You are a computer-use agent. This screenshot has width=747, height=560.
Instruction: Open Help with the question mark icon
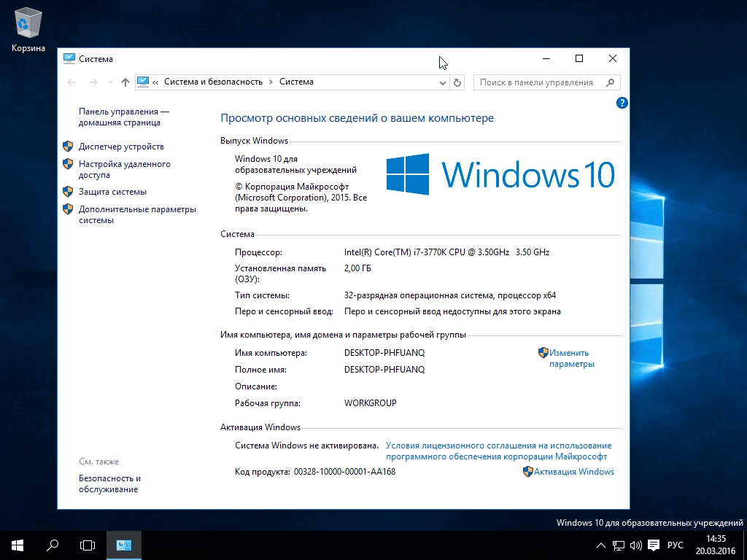(x=622, y=103)
